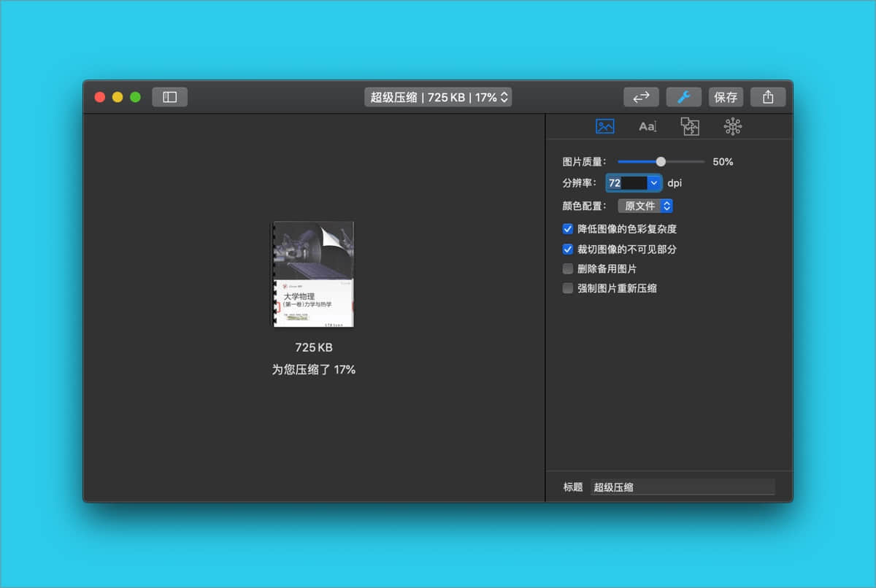Image resolution: width=876 pixels, height=588 pixels.
Task: Click the 为您压缩了 17% text
Action: 314,370
